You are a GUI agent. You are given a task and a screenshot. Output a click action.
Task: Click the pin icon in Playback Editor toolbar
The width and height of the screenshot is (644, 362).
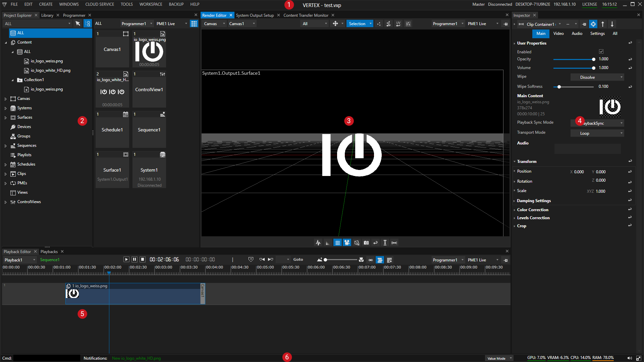[506, 260]
